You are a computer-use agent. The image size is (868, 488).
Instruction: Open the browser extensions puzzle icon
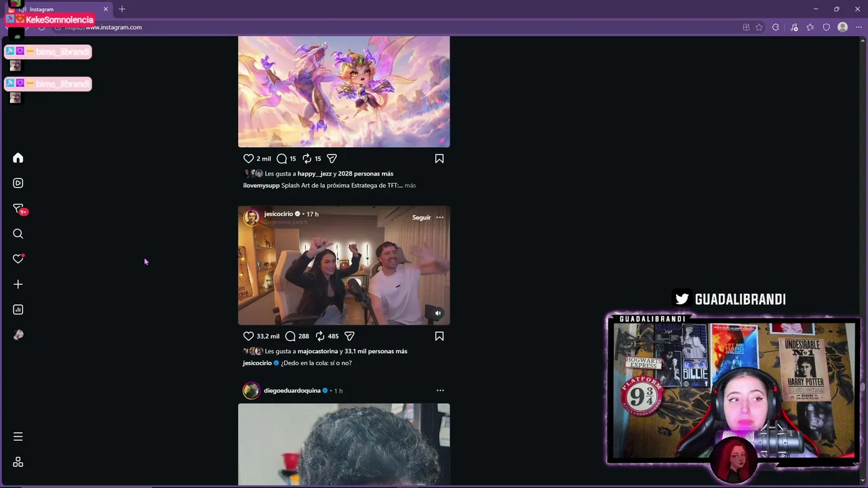(776, 28)
